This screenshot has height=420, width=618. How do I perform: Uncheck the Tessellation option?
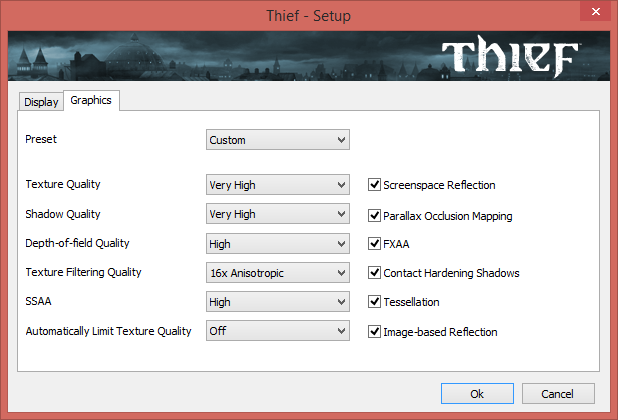374,302
